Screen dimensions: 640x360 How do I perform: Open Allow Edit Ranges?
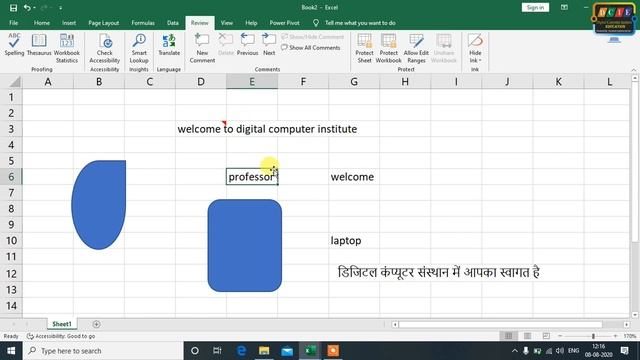tap(416, 48)
